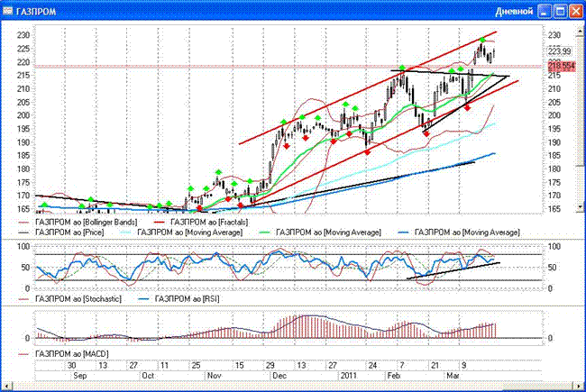
Task: Click date label '29' on the time axis
Action: coord(270,365)
